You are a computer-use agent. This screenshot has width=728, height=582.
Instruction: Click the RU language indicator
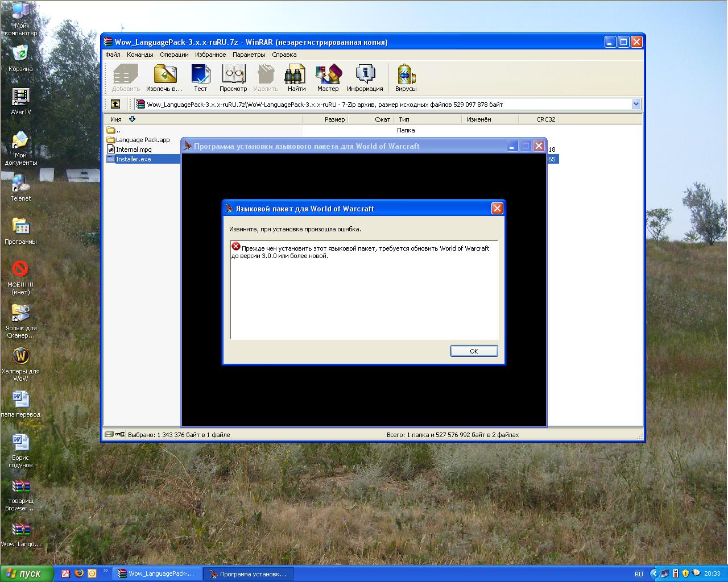(x=639, y=574)
